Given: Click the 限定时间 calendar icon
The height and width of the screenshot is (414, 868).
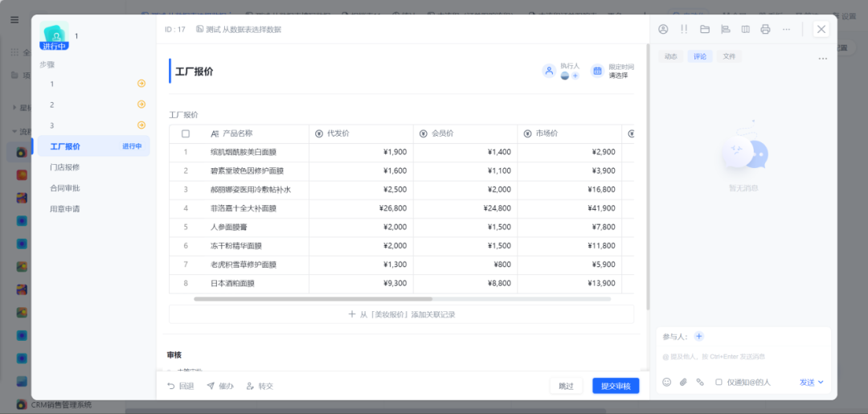Looking at the screenshot, I should point(597,71).
